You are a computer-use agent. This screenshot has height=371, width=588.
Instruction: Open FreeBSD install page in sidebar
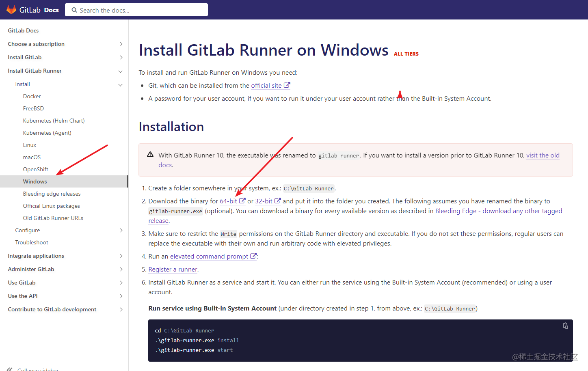(33, 108)
